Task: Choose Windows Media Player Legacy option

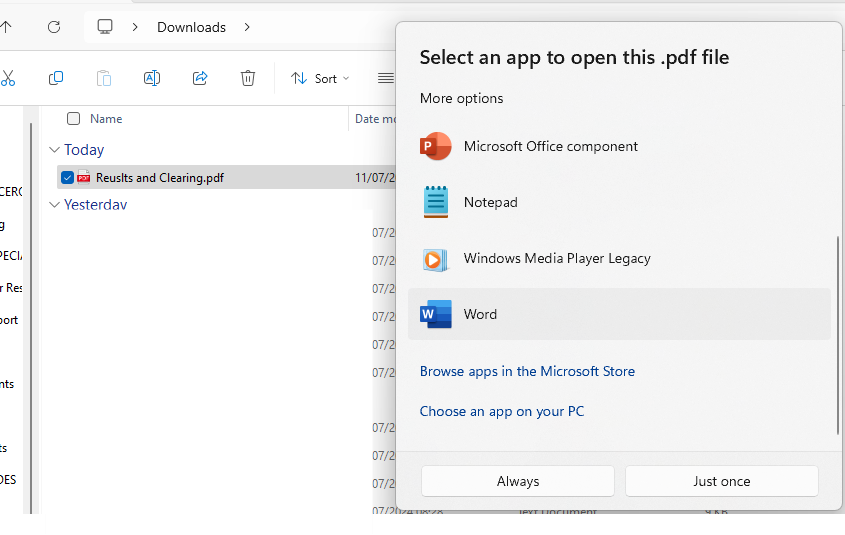Action: 556,258
